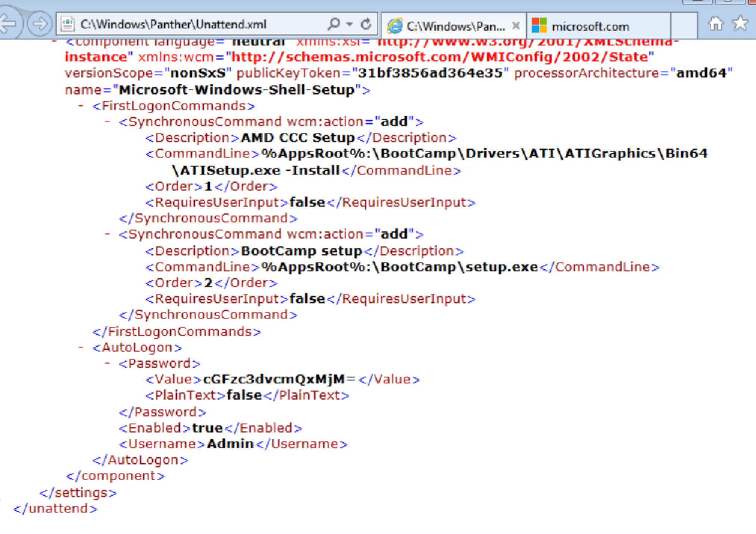Viewport: 756px width, 534px height.
Task: Click the address bar showing Unattend.xml path
Action: pos(216,25)
